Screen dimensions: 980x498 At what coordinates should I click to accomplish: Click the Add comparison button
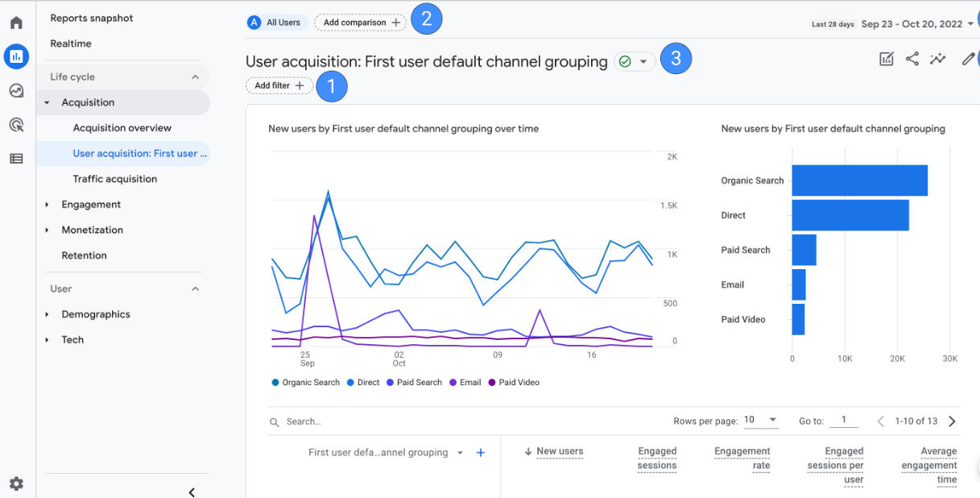(x=361, y=23)
